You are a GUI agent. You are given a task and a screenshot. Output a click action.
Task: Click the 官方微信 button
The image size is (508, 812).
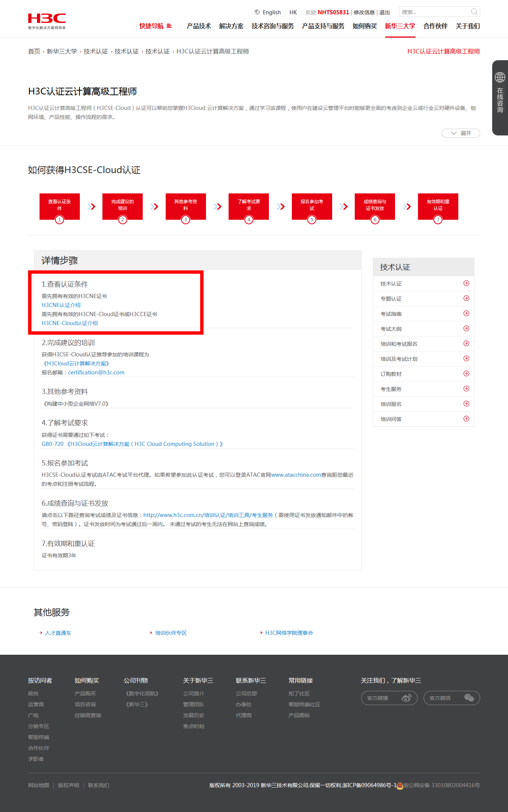[452, 698]
